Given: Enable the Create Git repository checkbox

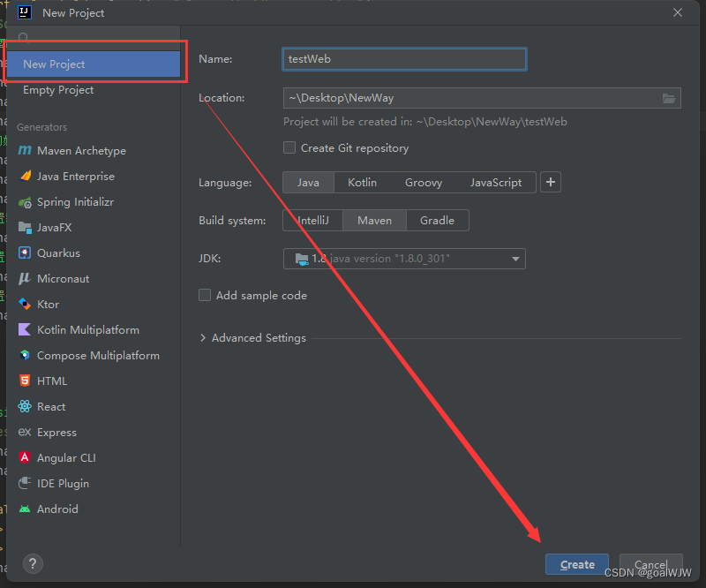Looking at the screenshot, I should pyautogui.click(x=289, y=147).
